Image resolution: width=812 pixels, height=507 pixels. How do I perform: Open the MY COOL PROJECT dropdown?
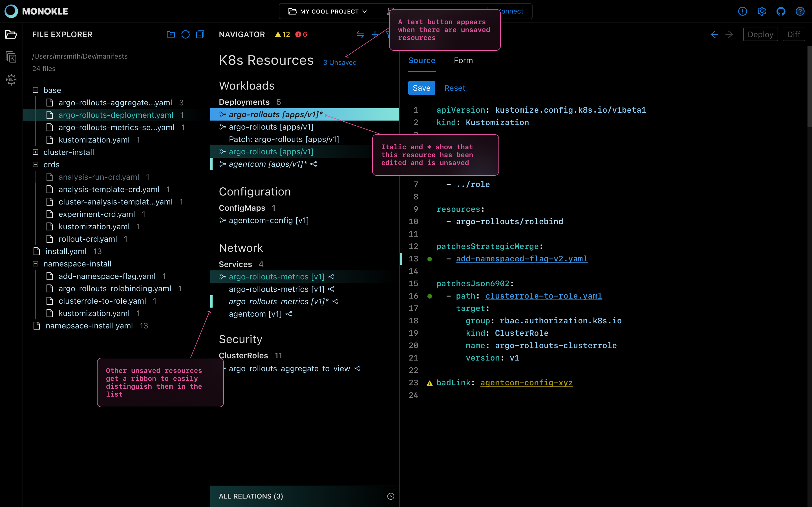click(327, 11)
